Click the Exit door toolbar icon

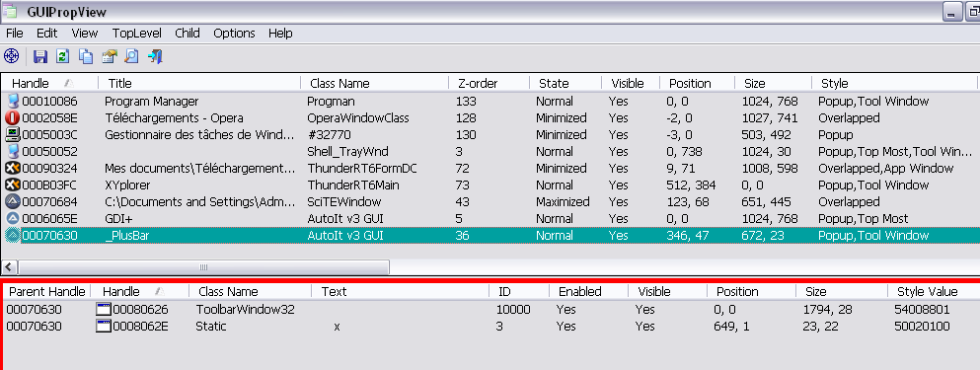[x=155, y=57]
